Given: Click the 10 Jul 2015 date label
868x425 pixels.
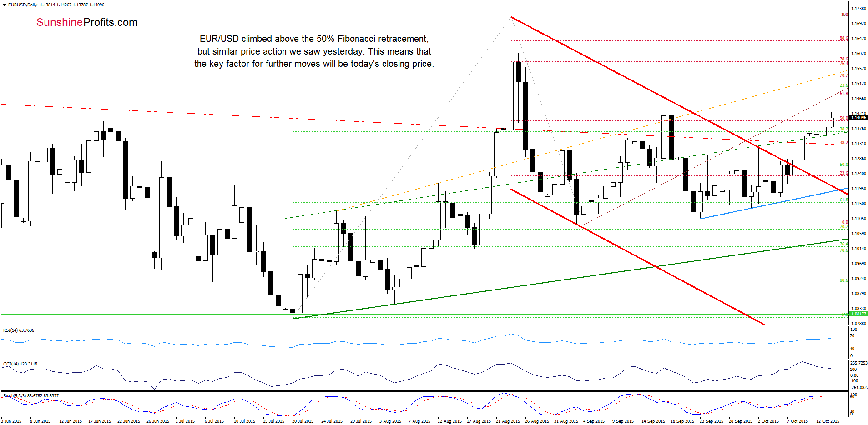Looking at the screenshot, I should coord(244,421).
